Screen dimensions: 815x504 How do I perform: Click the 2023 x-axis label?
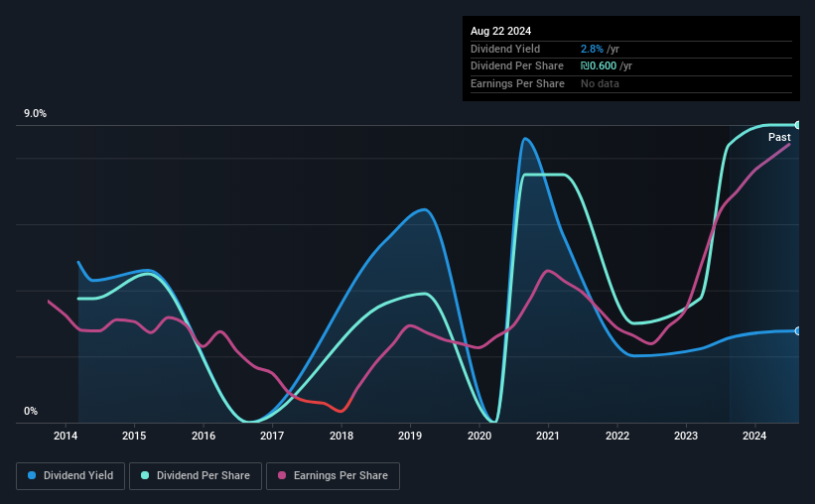click(686, 436)
